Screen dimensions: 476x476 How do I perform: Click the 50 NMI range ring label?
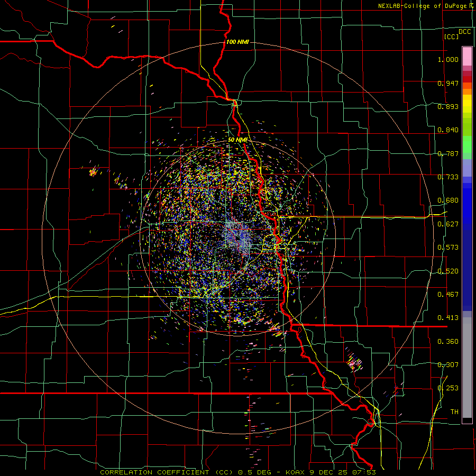tap(237, 140)
